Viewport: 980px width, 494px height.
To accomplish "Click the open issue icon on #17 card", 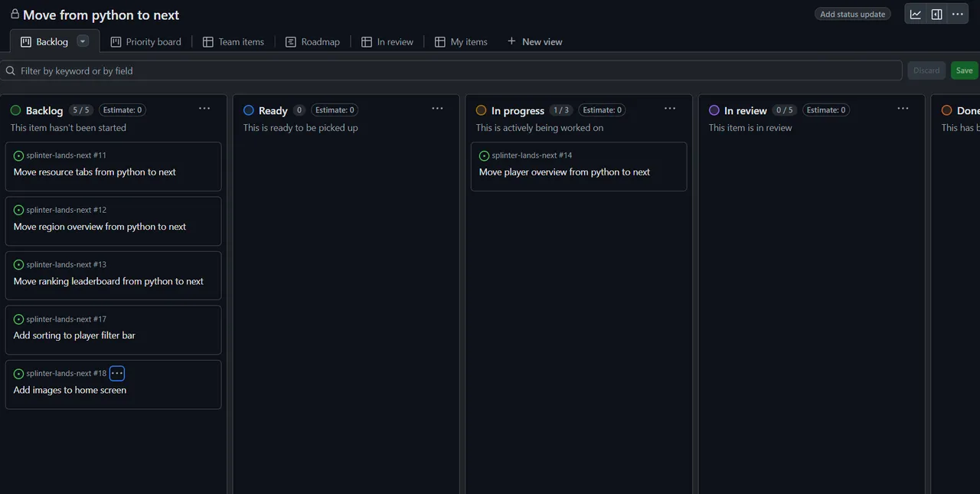I will point(19,319).
